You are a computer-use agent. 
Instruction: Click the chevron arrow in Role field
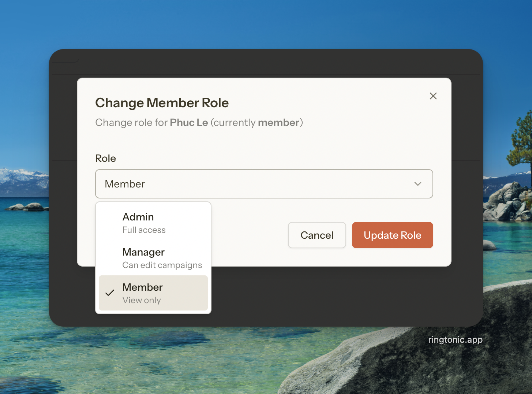[417, 184]
